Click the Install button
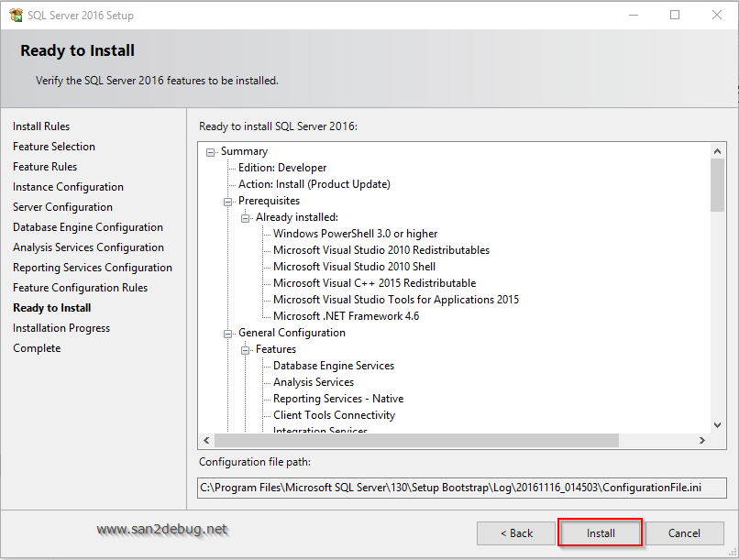This screenshot has height=560, width=739. (x=600, y=533)
